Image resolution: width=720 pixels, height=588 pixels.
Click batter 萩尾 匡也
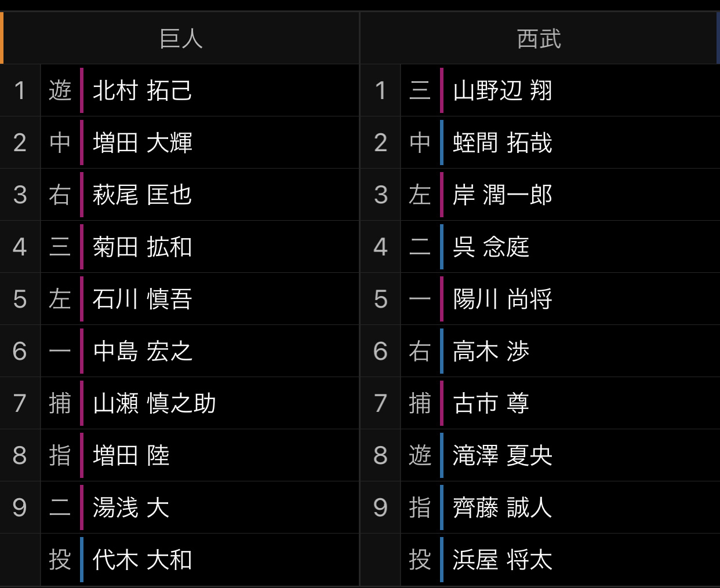tap(143, 195)
